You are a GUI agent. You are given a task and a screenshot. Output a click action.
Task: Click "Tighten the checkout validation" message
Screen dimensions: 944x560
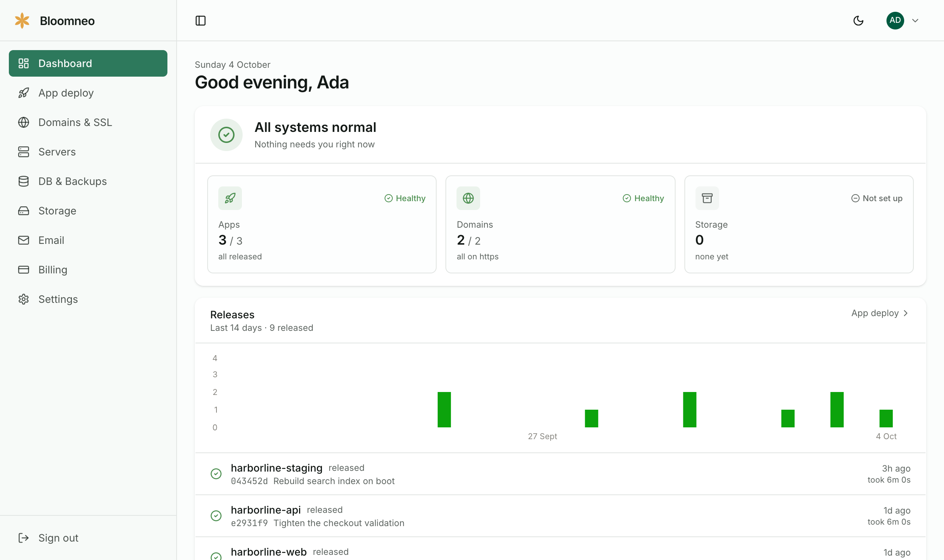pyautogui.click(x=339, y=523)
